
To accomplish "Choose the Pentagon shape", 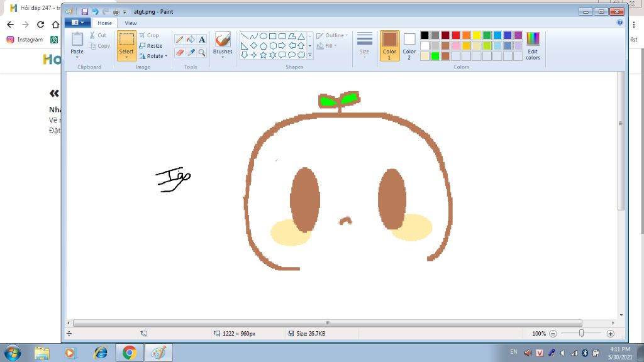I will [x=264, y=45].
